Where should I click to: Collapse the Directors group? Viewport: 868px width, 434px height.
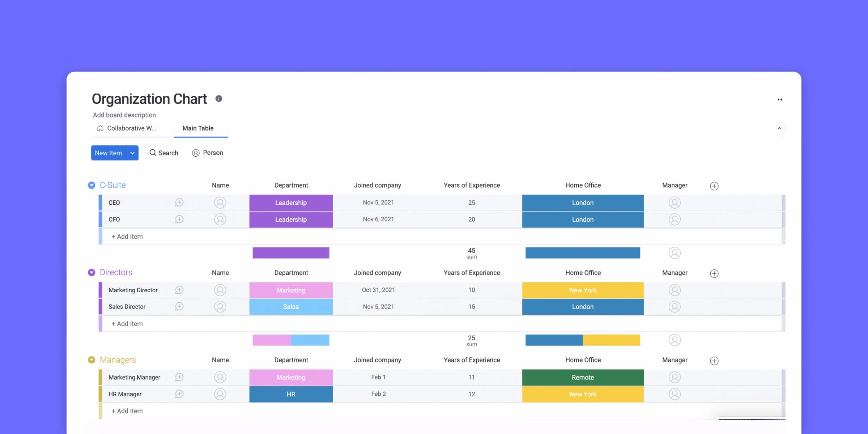point(92,272)
